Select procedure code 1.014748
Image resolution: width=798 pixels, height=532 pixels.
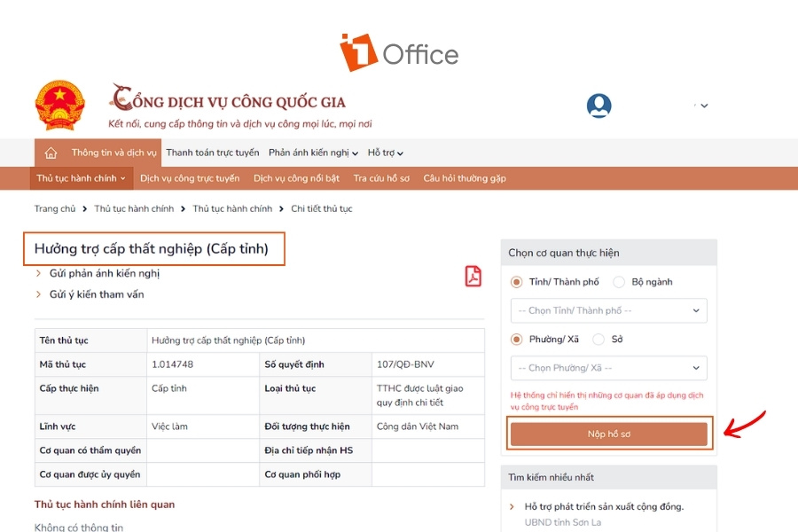(173, 364)
